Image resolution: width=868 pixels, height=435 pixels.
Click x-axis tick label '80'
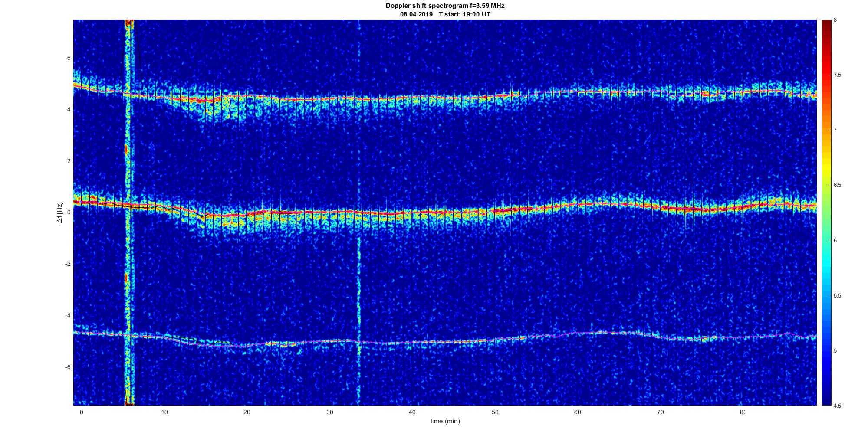coord(743,412)
